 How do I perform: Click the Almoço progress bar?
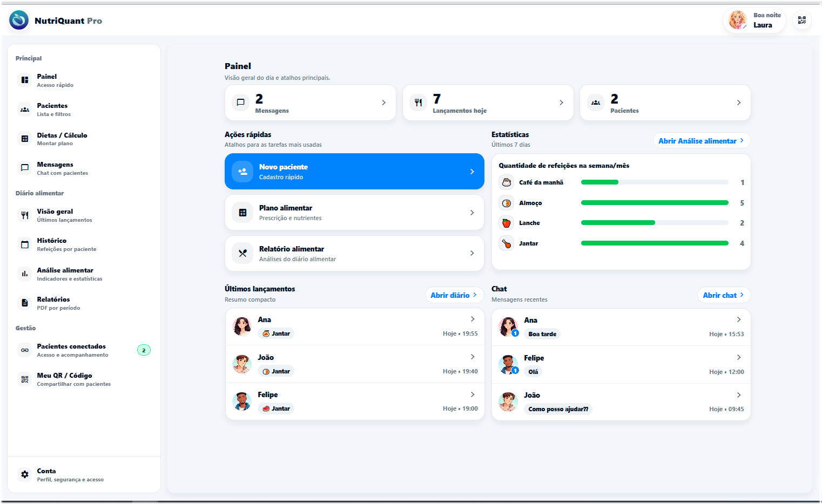click(654, 203)
